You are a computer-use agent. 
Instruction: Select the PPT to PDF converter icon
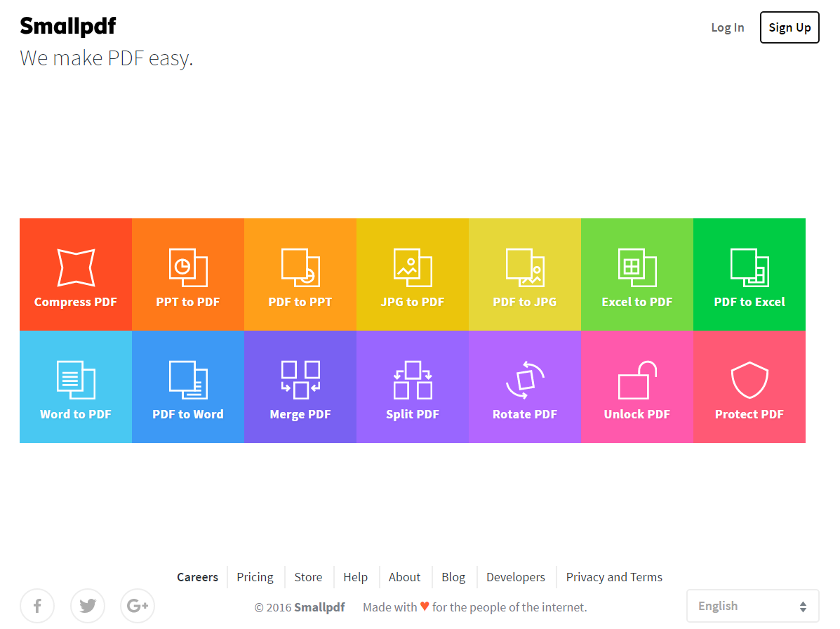[187, 267]
